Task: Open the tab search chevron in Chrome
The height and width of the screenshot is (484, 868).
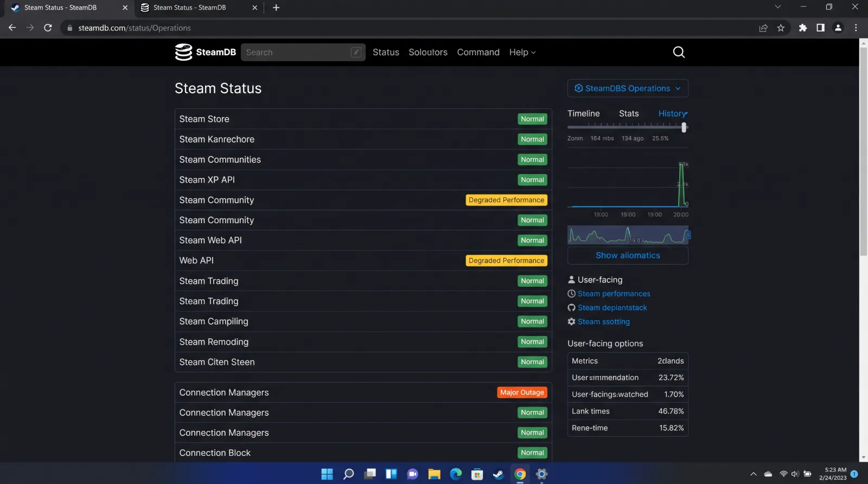Action: pos(777,7)
